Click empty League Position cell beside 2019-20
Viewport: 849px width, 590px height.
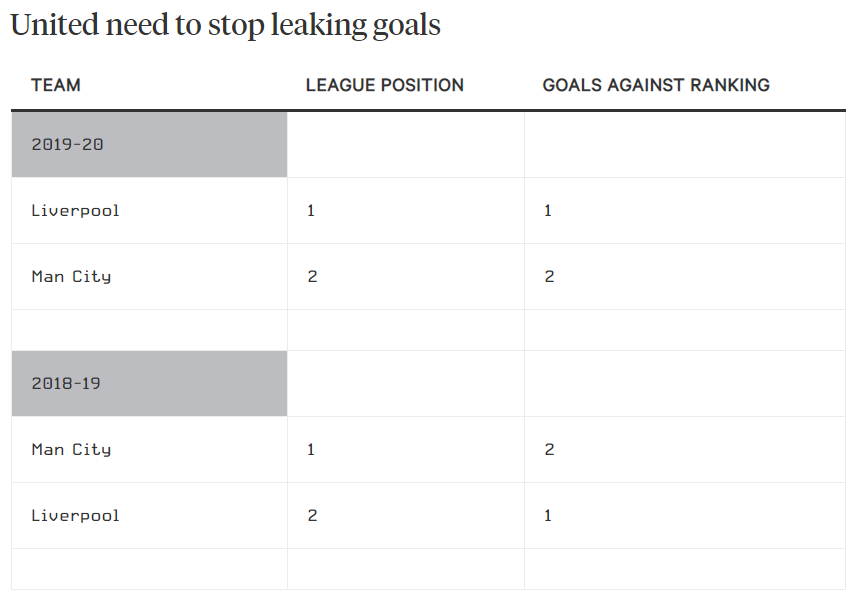(x=405, y=144)
